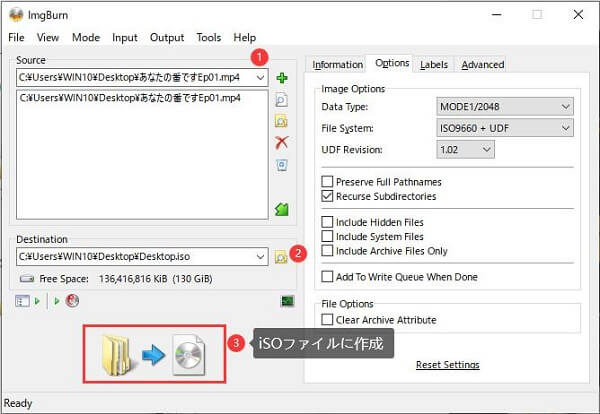Screen dimensions: 600x414
Task: Enable Include Archive Files Only
Action: [327, 251]
